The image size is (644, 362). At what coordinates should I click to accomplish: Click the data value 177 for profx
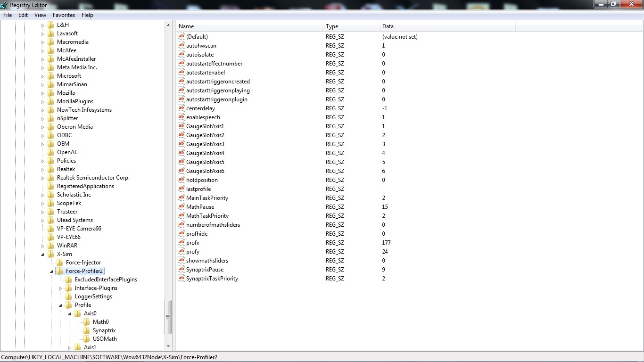[x=386, y=243]
